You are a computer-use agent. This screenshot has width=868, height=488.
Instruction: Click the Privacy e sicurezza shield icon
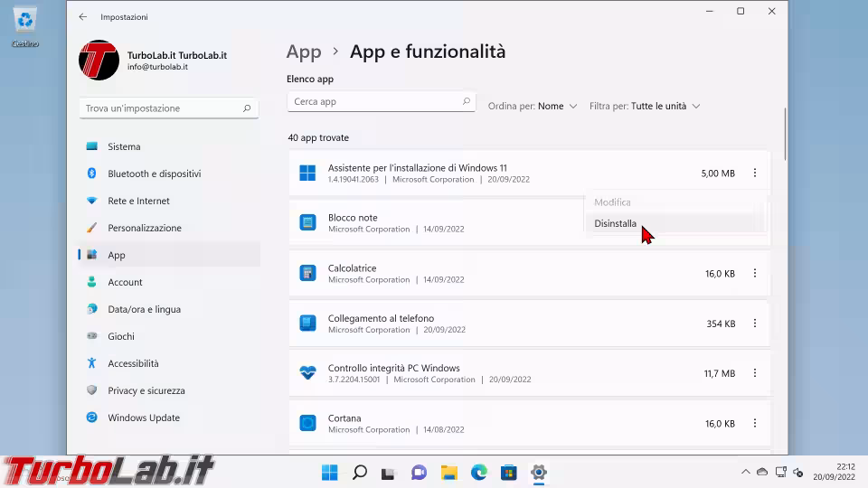pos(92,390)
